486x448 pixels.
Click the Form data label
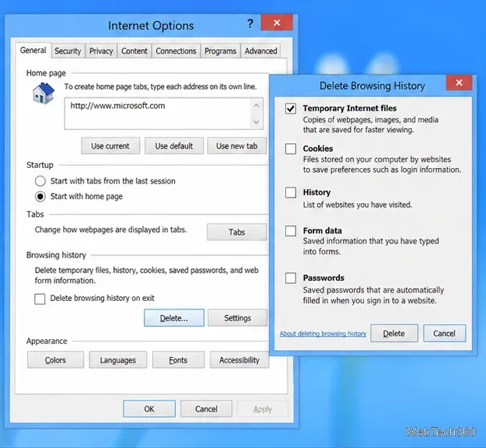tap(323, 231)
